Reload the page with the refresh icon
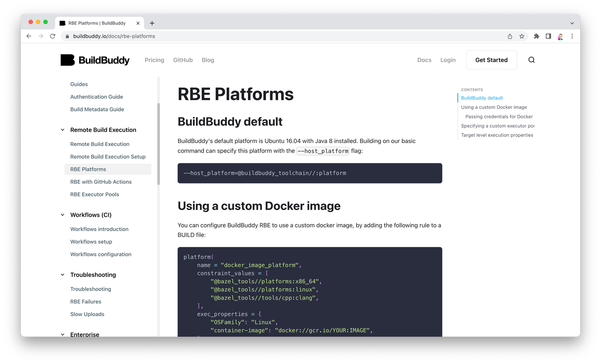 coord(53,36)
